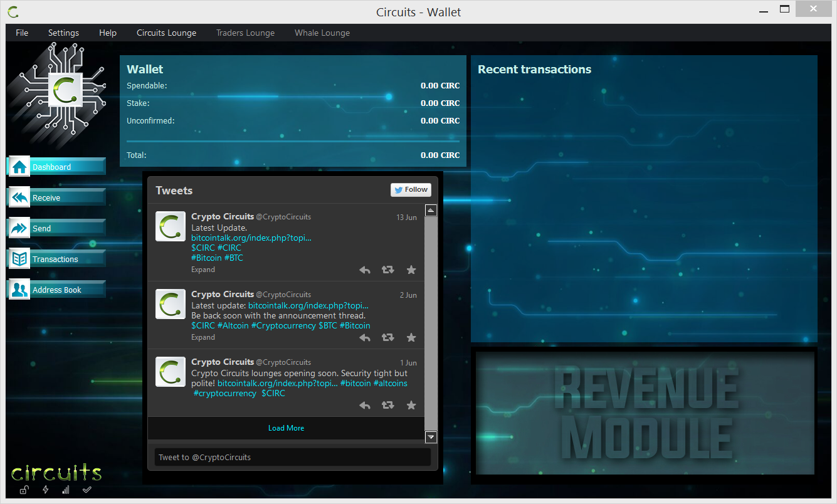Click the 13 Jun tweet date
Viewport: 837px width, 504px height.
[x=406, y=218]
